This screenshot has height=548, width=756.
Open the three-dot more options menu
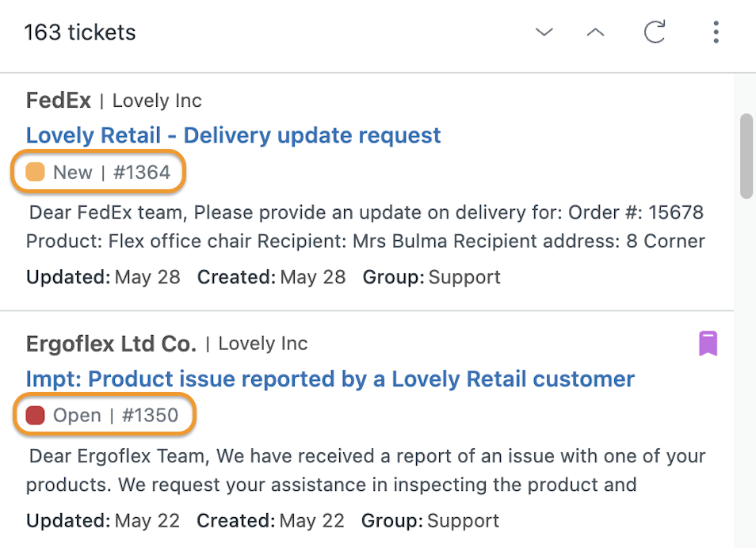pos(716,32)
